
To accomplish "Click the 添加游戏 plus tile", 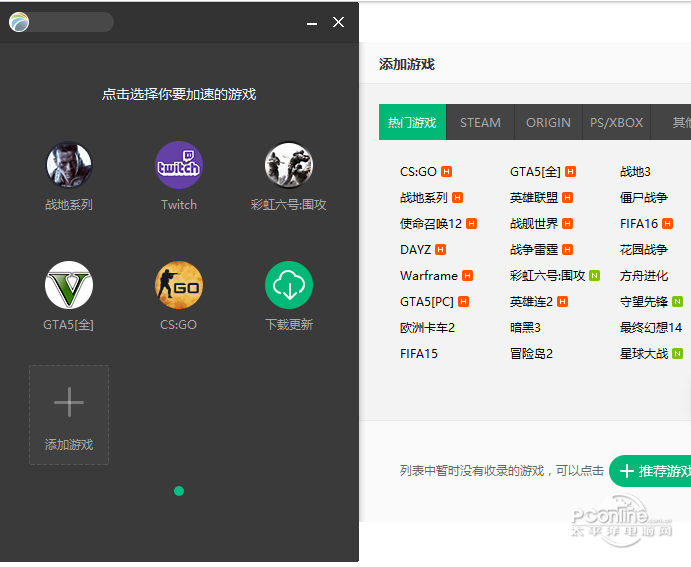I will (69, 415).
